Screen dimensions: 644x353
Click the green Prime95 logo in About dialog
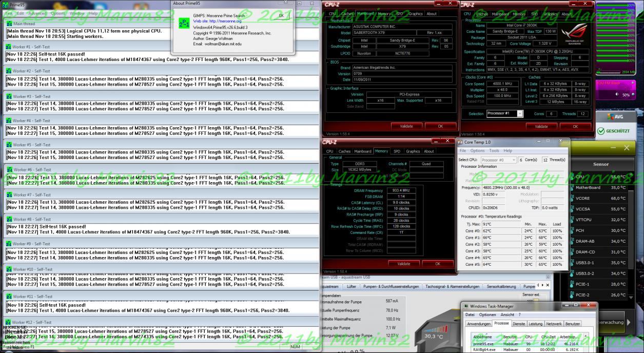(x=184, y=24)
